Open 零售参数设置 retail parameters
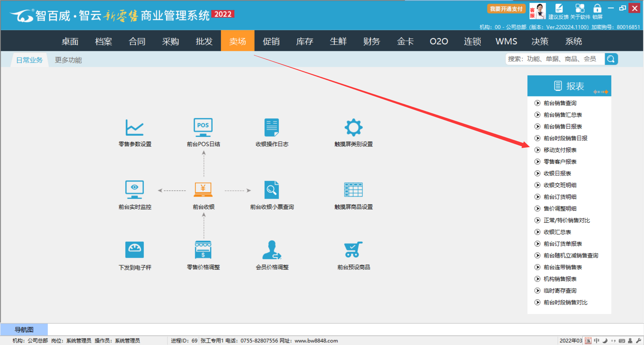 tap(135, 128)
